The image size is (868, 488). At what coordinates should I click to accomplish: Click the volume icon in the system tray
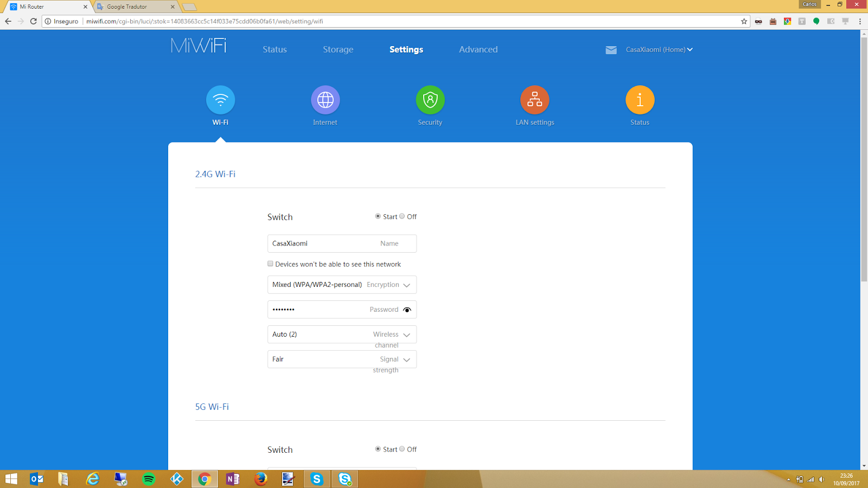point(822,479)
